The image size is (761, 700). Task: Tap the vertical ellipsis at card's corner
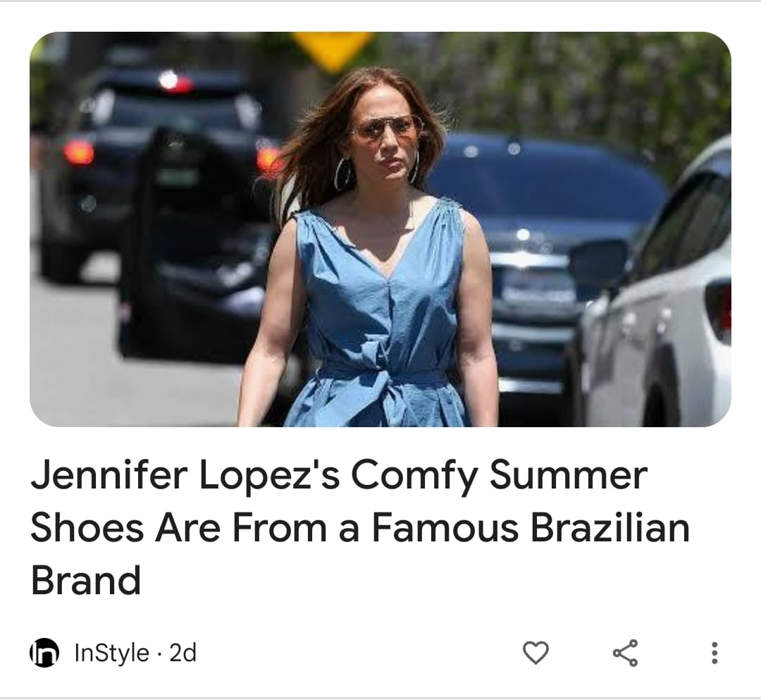tap(714, 653)
